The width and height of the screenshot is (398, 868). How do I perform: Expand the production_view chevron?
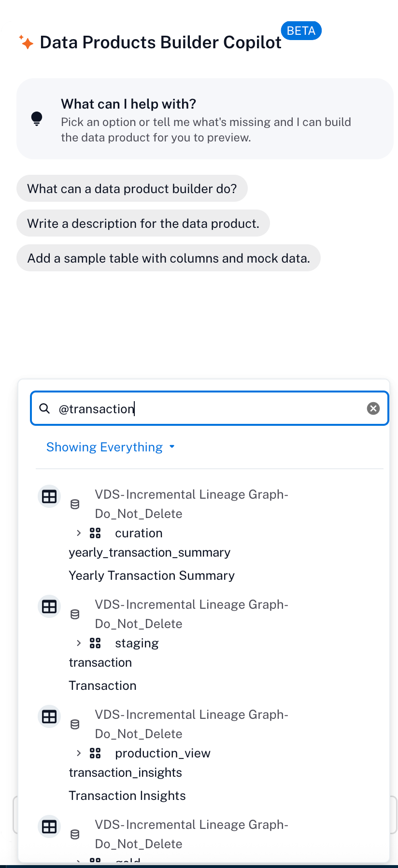pyautogui.click(x=79, y=753)
